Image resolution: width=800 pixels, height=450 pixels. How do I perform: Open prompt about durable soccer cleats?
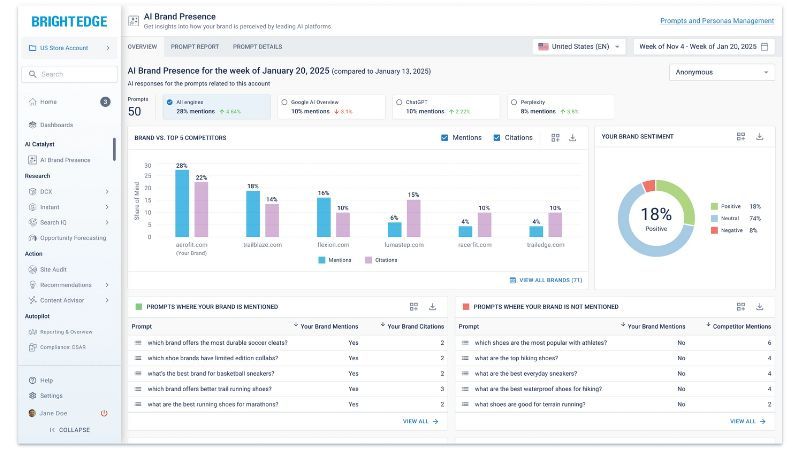click(217, 343)
